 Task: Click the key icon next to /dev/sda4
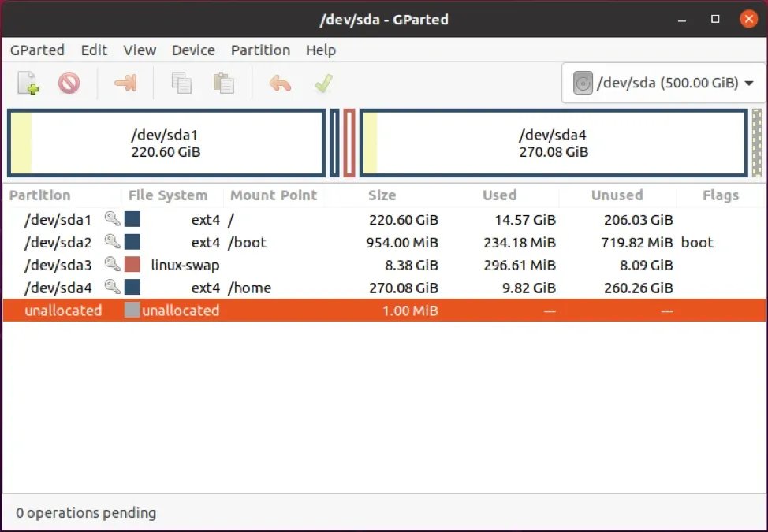pos(112,287)
